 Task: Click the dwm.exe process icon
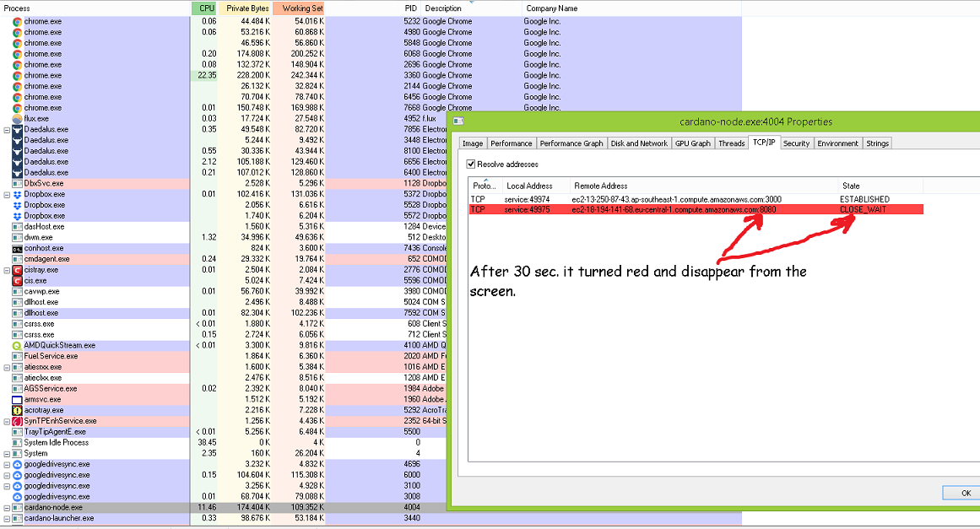tap(18, 237)
